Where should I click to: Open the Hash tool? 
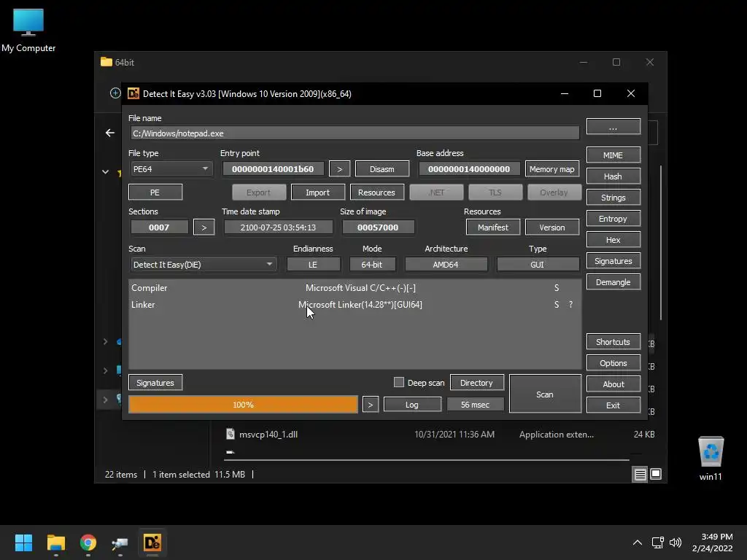pyautogui.click(x=613, y=176)
